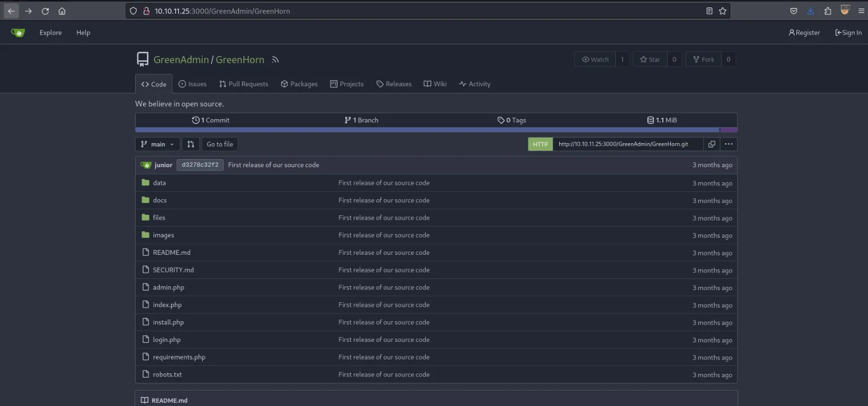
Task: Switch to the Issues tab
Action: [x=192, y=84]
